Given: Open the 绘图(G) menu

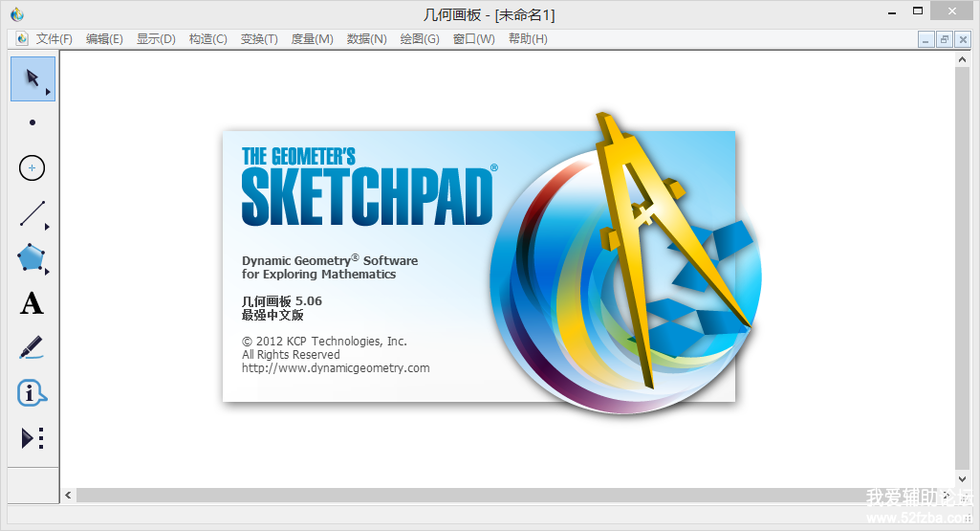Looking at the screenshot, I should click(x=420, y=39).
